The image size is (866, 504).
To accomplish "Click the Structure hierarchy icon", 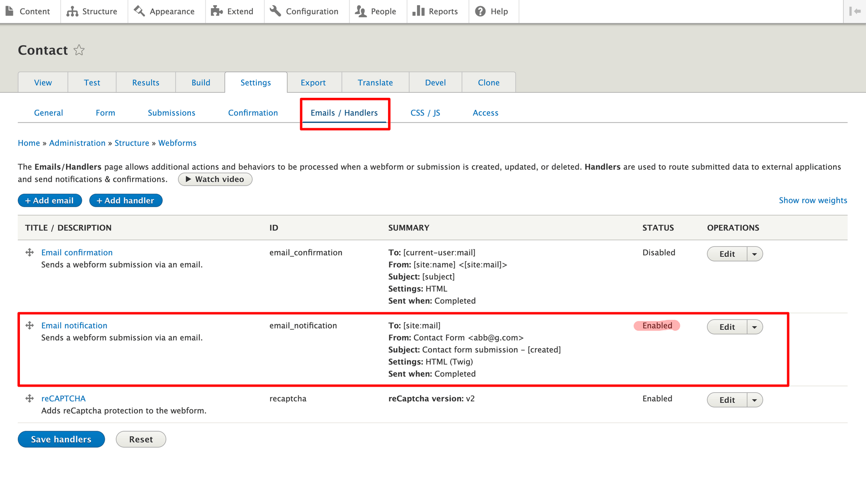I will click(72, 11).
